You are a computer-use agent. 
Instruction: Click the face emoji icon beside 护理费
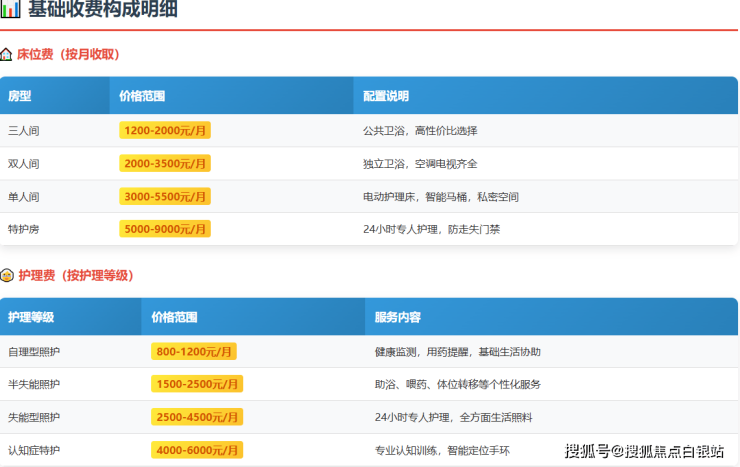pyautogui.click(x=7, y=275)
